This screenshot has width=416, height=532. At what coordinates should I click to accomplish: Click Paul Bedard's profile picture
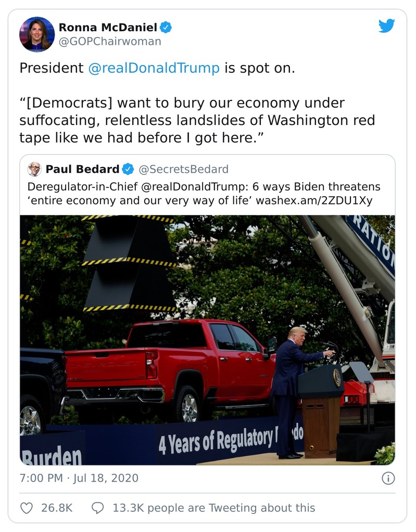[33, 168]
